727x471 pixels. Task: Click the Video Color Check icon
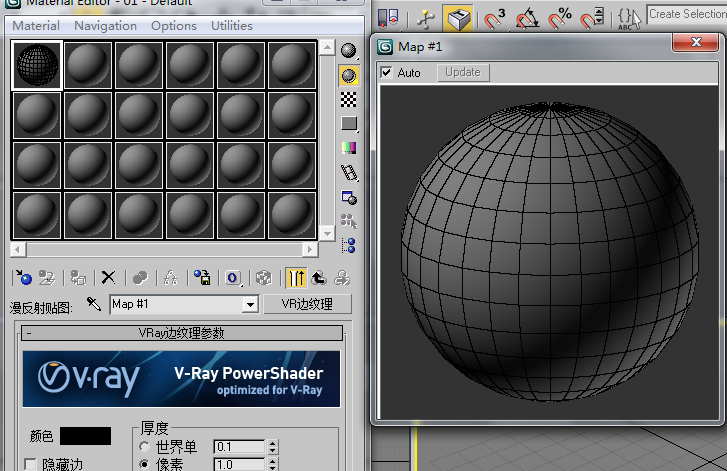pyautogui.click(x=349, y=147)
